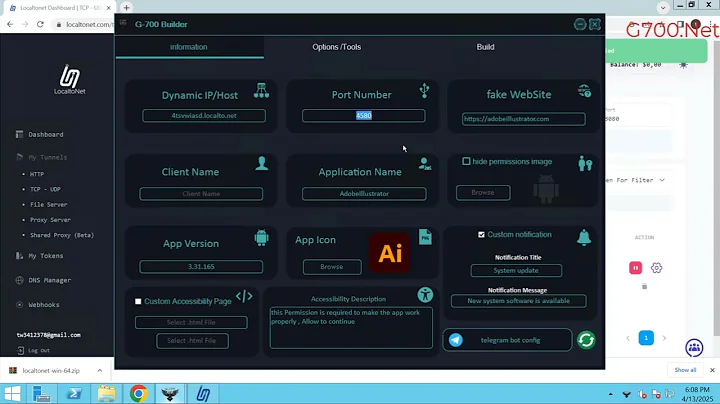Go to the next page arrow in pagination

(664, 338)
